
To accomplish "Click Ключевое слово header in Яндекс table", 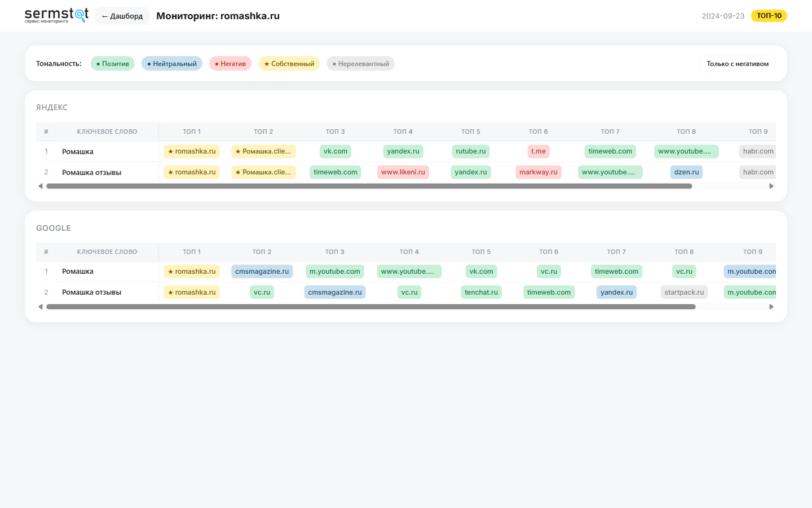I will point(107,132).
